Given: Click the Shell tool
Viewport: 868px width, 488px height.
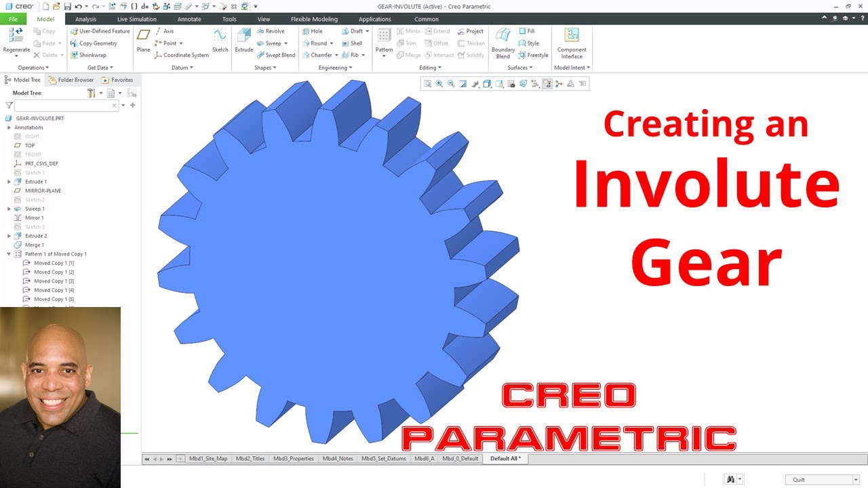Looking at the screenshot, I should [x=351, y=43].
